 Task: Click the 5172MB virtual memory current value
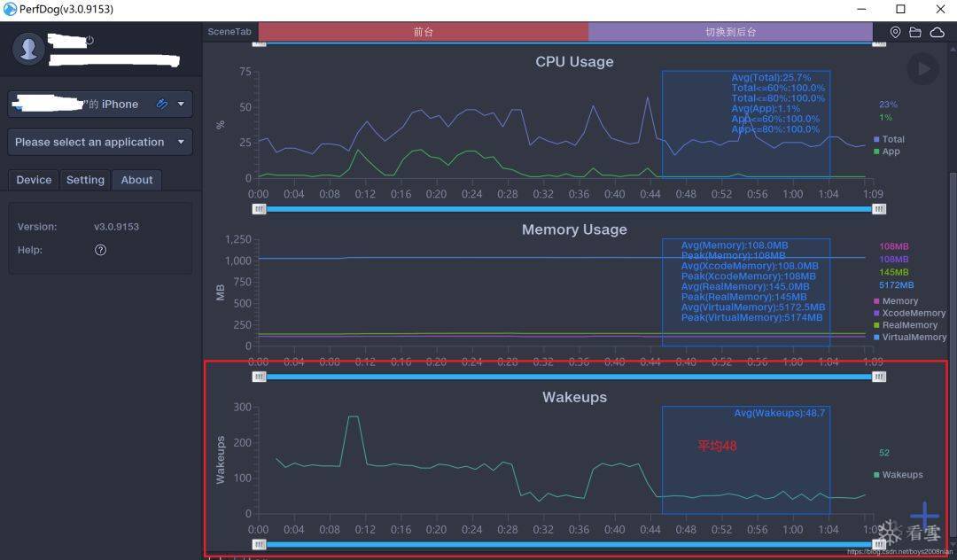pos(896,285)
